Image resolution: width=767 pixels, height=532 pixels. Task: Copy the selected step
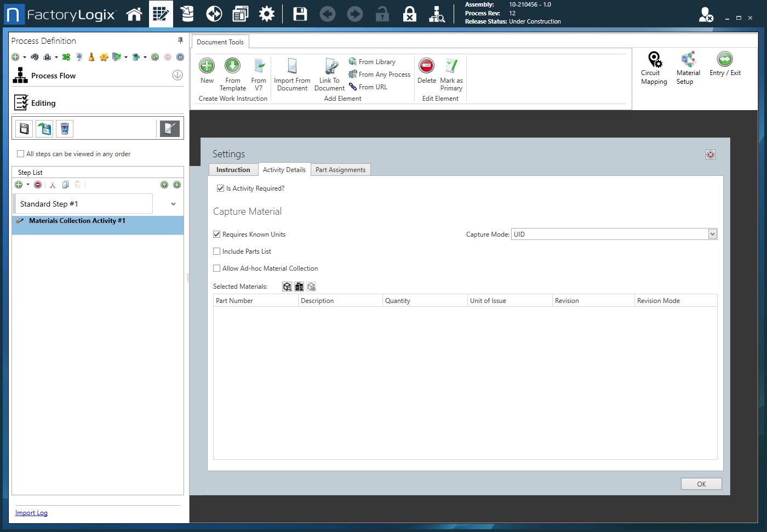tap(65, 185)
